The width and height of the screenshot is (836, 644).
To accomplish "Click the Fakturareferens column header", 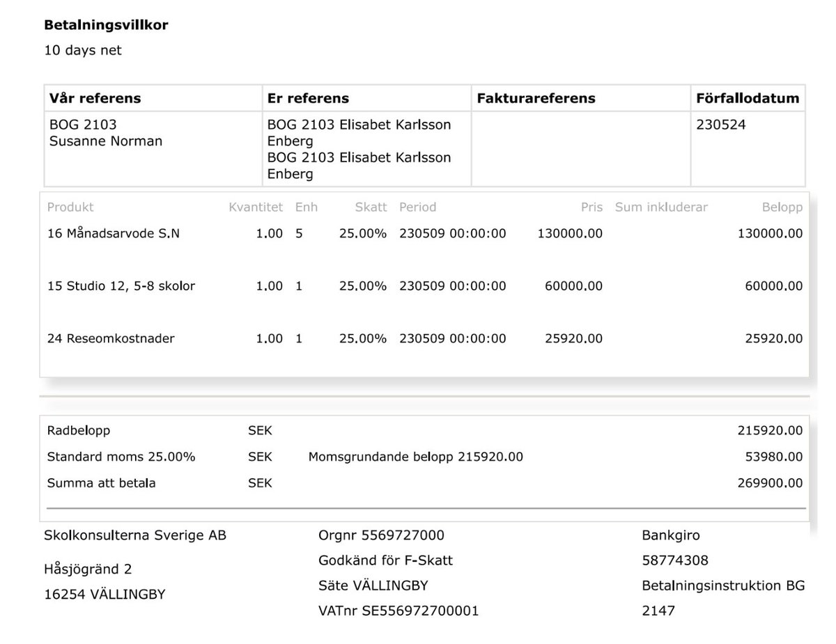I will click(536, 98).
